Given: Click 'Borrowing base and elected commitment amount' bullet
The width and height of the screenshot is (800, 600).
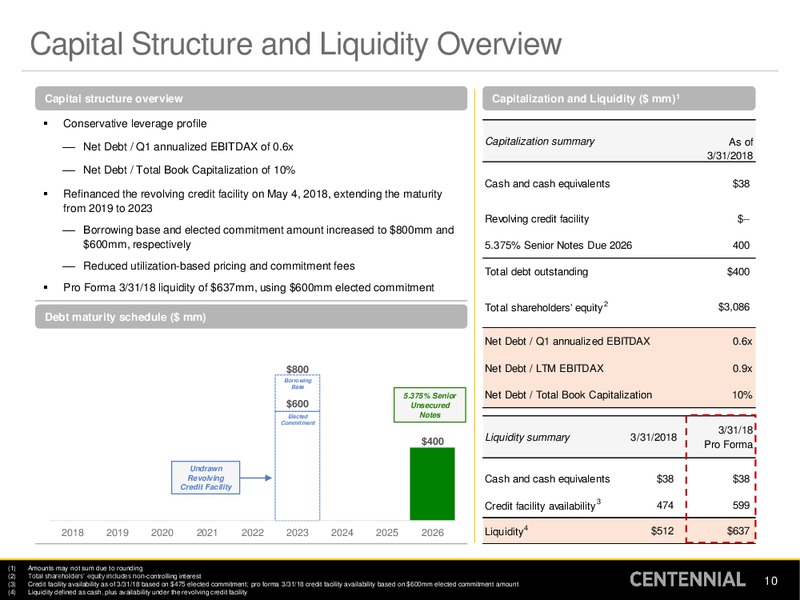Looking at the screenshot, I should pos(268,237).
